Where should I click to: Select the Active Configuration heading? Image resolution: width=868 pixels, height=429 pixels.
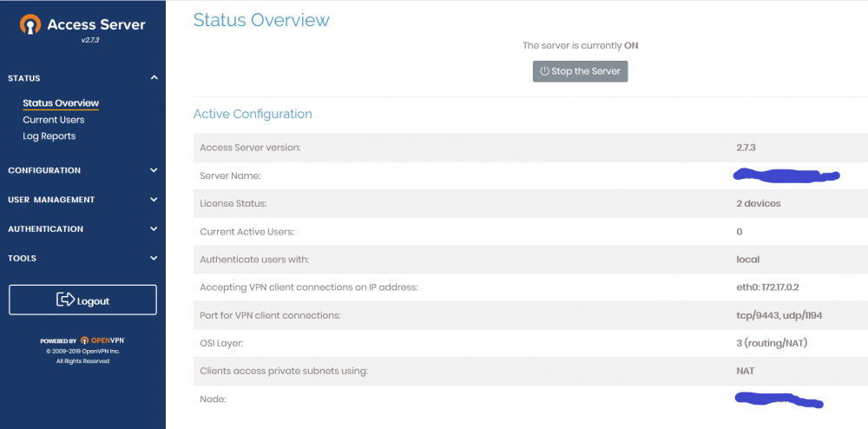click(x=253, y=114)
